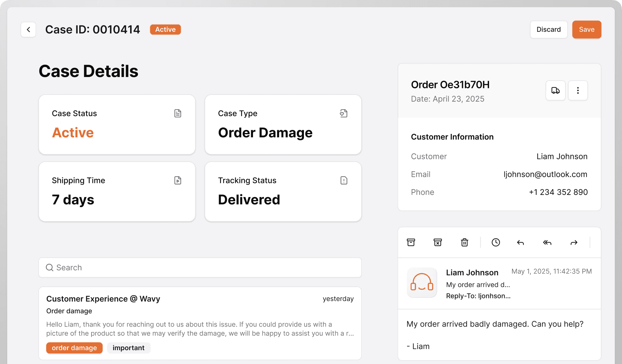The height and width of the screenshot is (364, 622).
Task: Click the 'Delivered' tracking status value
Action: [249, 200]
